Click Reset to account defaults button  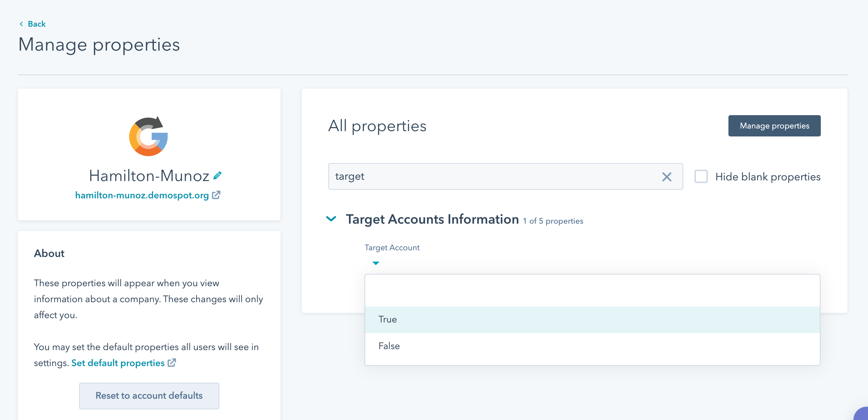pyautogui.click(x=150, y=396)
